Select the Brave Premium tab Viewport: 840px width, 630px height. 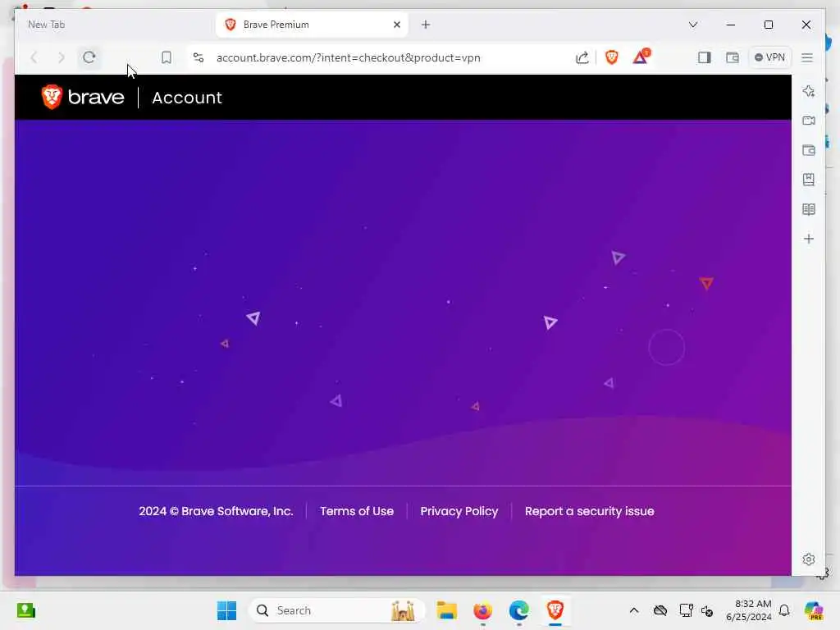click(x=311, y=25)
